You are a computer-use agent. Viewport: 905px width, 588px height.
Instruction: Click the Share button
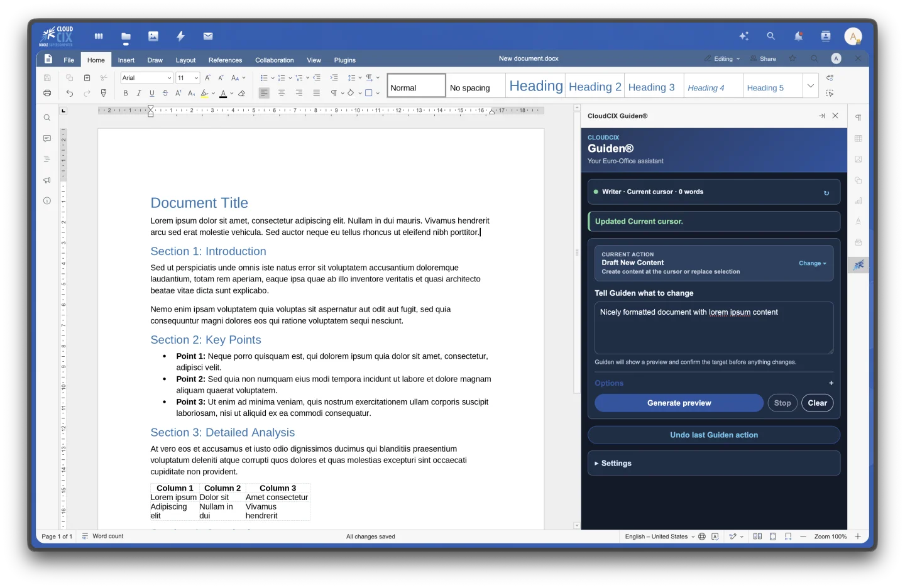coord(763,58)
